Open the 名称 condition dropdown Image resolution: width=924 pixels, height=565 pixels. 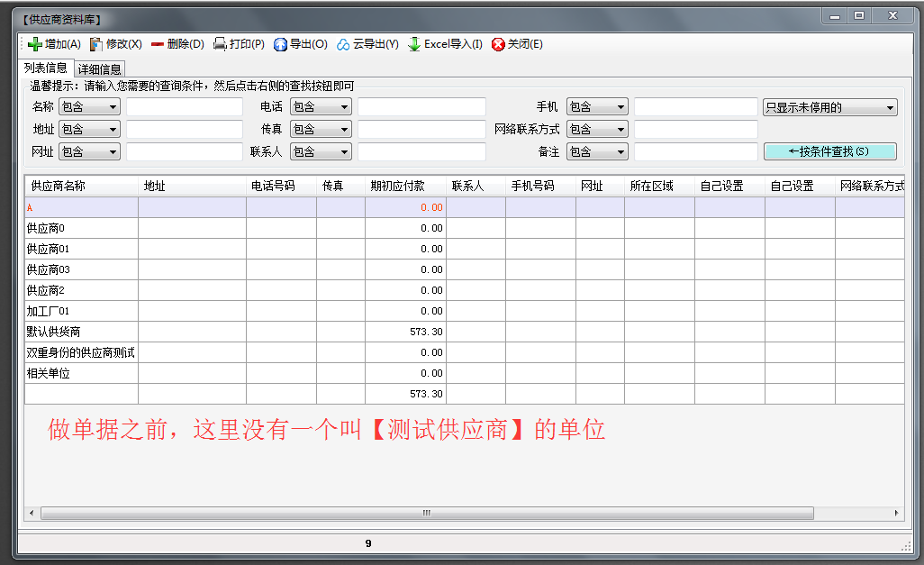(89, 107)
